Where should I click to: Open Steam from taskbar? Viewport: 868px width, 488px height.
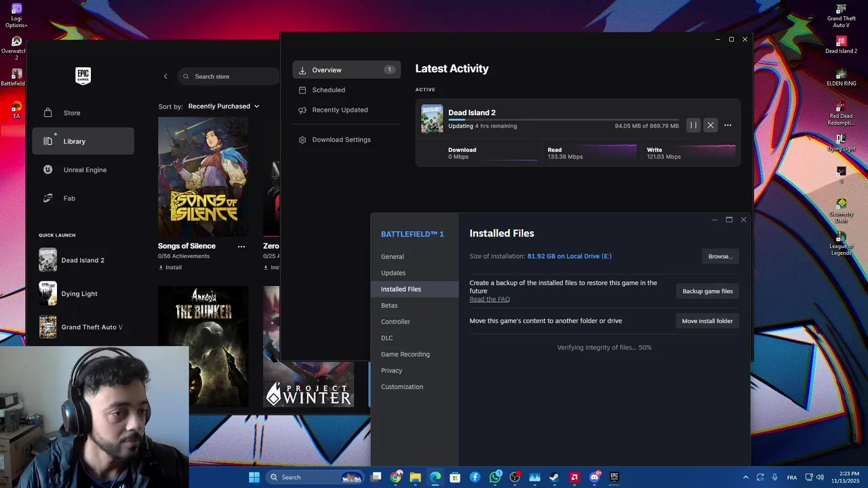click(555, 477)
